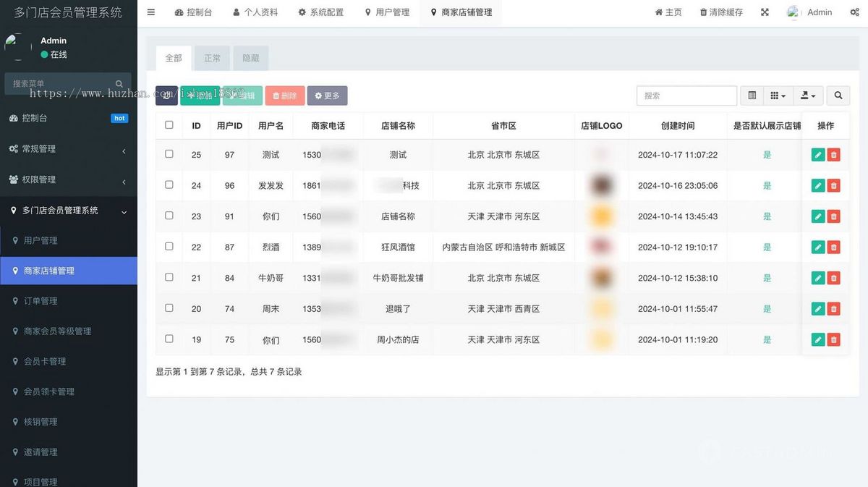Select the edit pencil icon on row ID 25
Viewport: 868px width, 487px height.
tap(817, 154)
